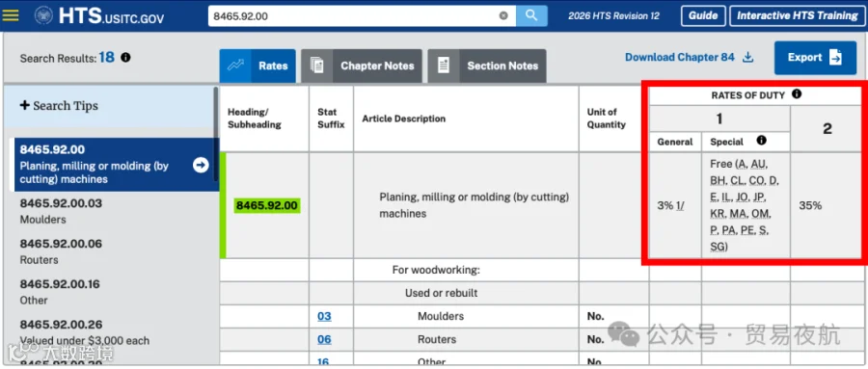This screenshot has width=868, height=369.
Task: Click the Search Results 18 count
Action: tap(107, 58)
